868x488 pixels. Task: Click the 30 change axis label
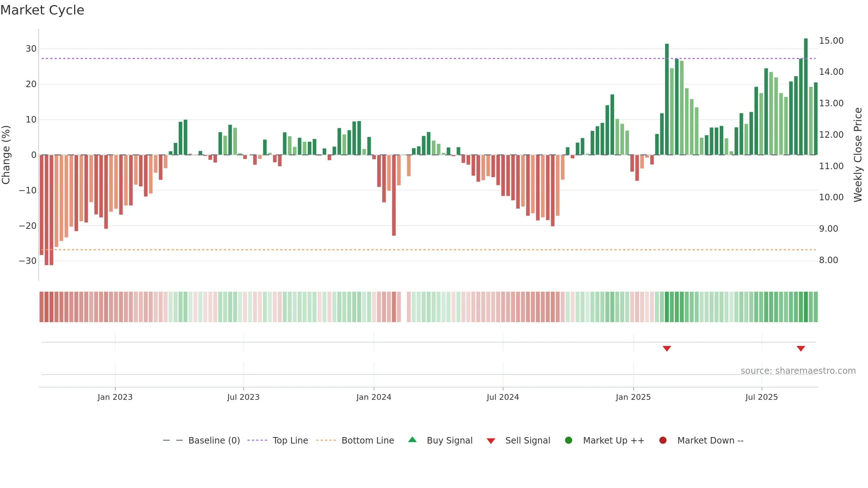pyautogui.click(x=31, y=49)
